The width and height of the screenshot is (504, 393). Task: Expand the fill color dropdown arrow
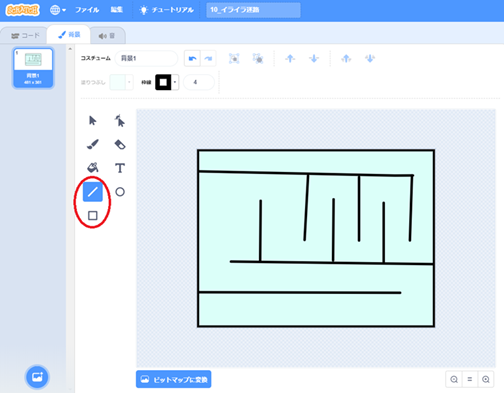(x=129, y=82)
